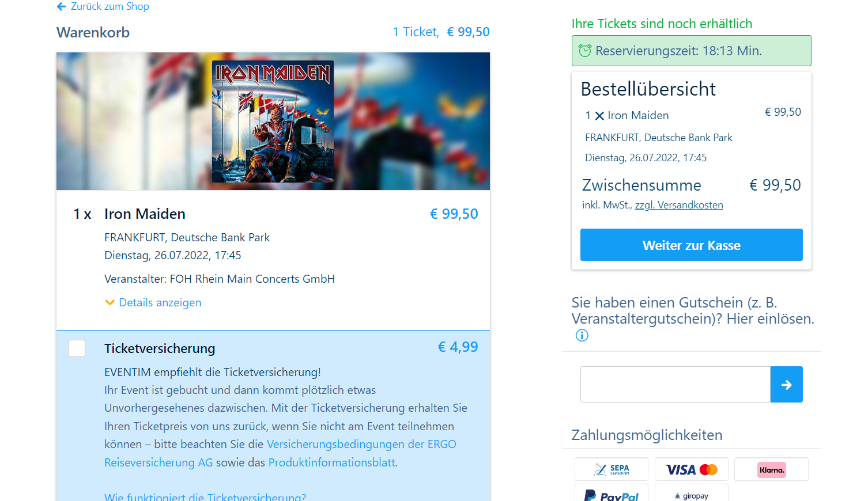This screenshot has width=868, height=501.
Task: Select the SEPA Lastschrift payment icon
Action: pyautogui.click(x=612, y=469)
